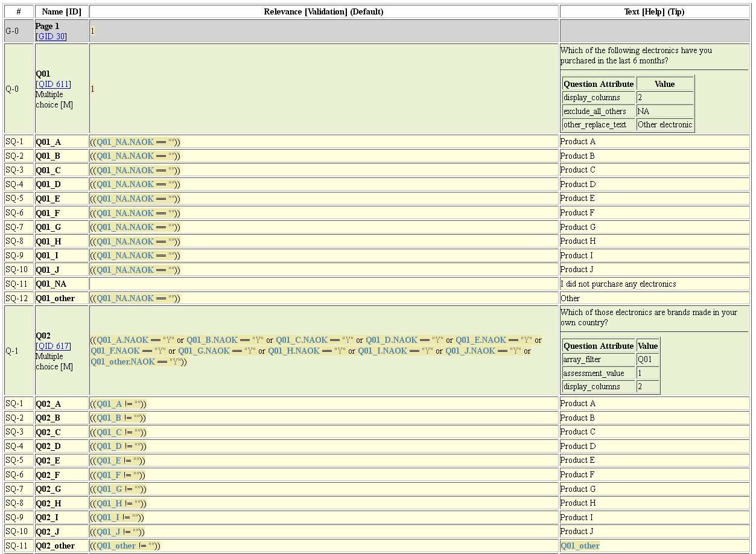Click the Name [ID] column header
This screenshot has width=756, height=554.
(x=62, y=11)
